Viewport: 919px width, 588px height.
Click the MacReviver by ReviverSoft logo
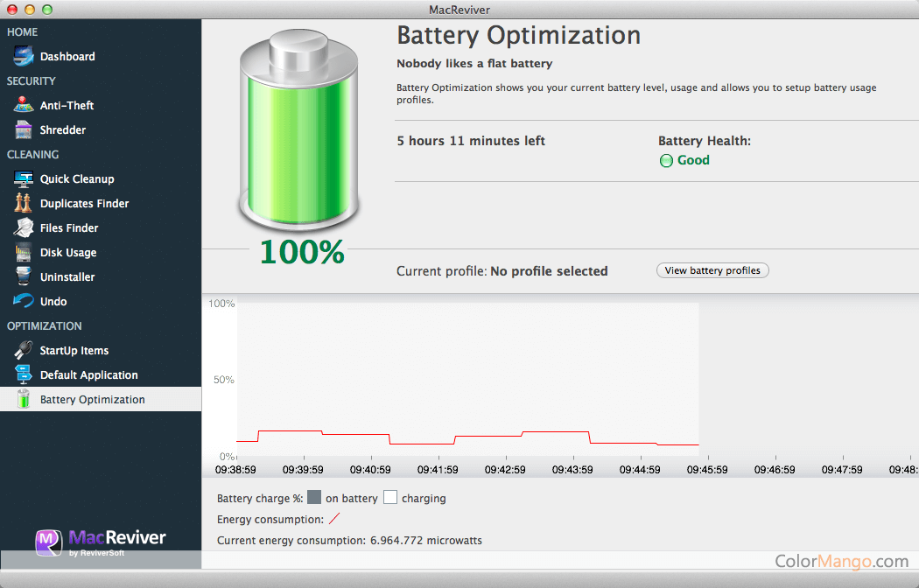click(101, 542)
